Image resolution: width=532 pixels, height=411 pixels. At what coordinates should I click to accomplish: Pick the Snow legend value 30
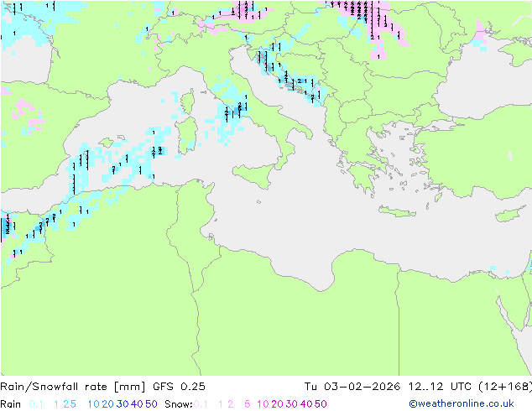[291, 404]
